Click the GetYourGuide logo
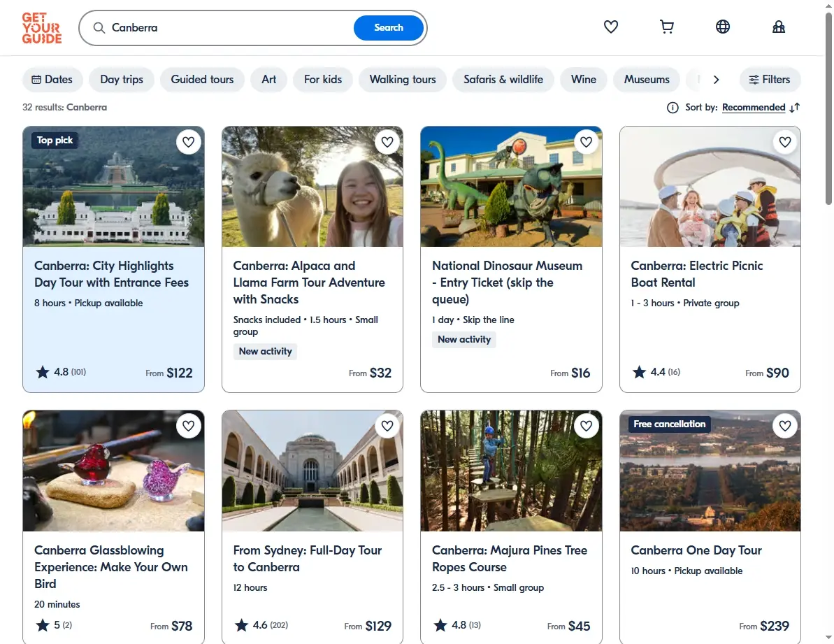 click(41, 28)
